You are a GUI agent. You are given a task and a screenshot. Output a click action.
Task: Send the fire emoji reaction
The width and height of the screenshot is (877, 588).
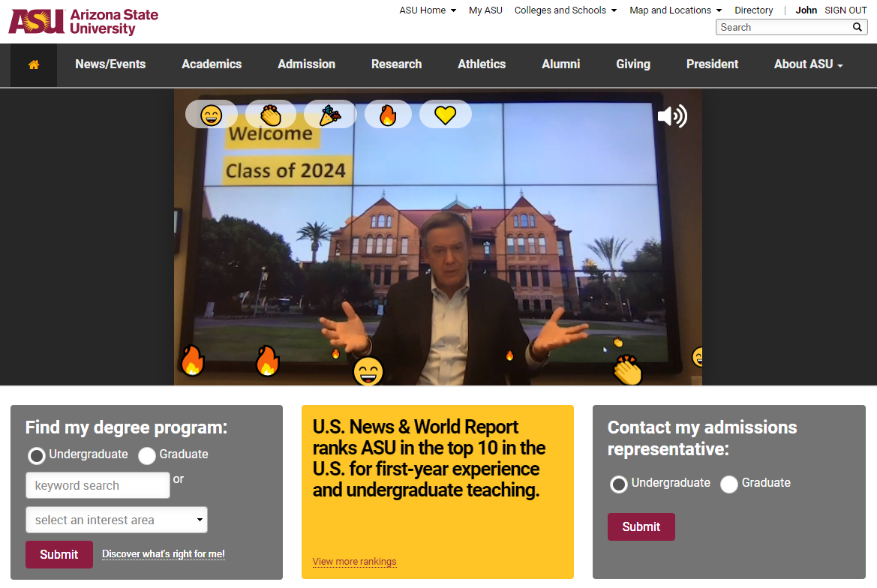[388, 115]
